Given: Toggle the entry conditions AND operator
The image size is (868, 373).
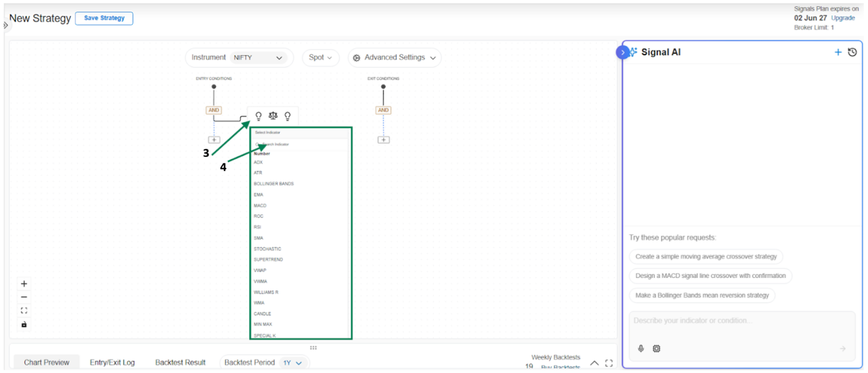Looking at the screenshot, I should 214,110.
